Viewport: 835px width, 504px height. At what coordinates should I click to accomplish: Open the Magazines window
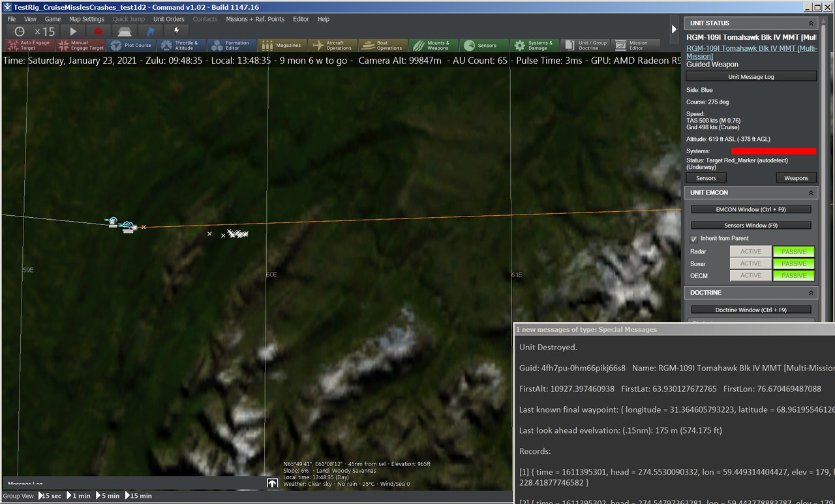(282, 46)
